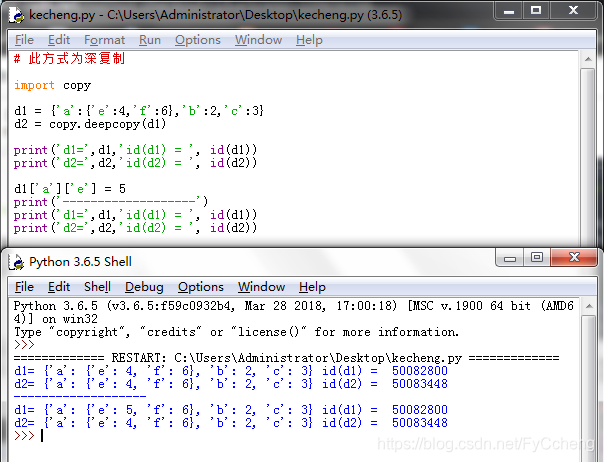Close the Python 3.6.5 Shell window

coord(574,257)
